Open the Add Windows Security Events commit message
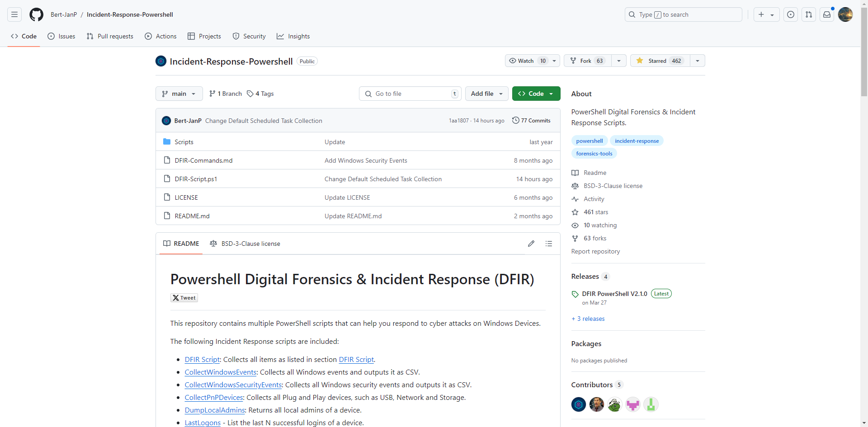The height and width of the screenshot is (427, 868). 366,160
